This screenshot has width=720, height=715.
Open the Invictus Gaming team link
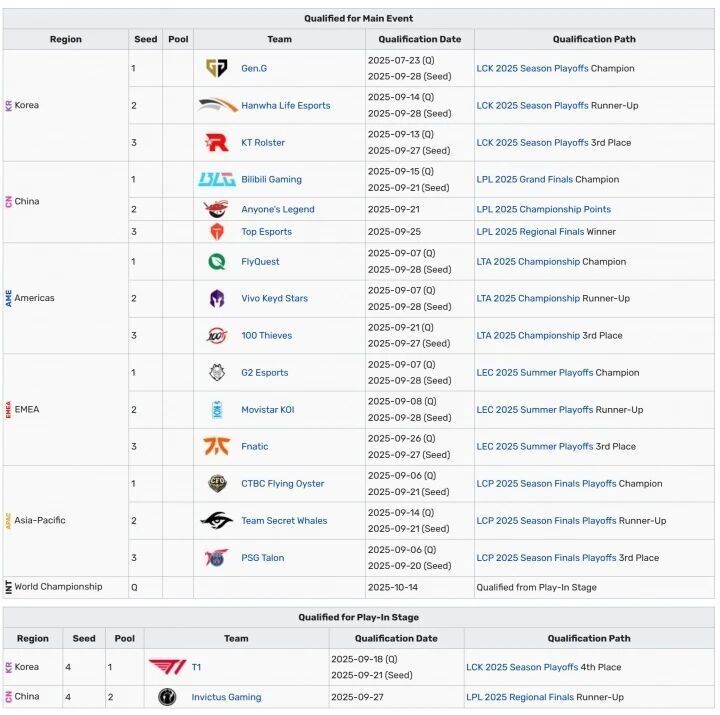(226, 698)
